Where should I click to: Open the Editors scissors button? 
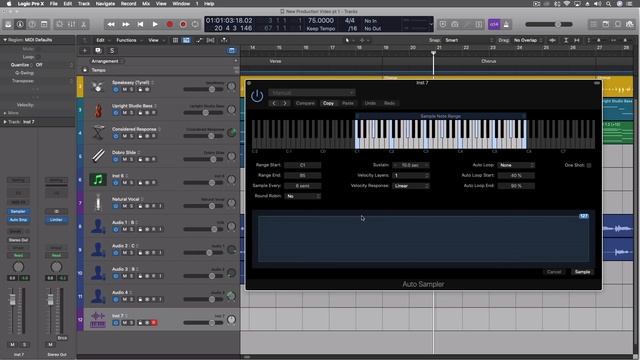(x=84, y=24)
